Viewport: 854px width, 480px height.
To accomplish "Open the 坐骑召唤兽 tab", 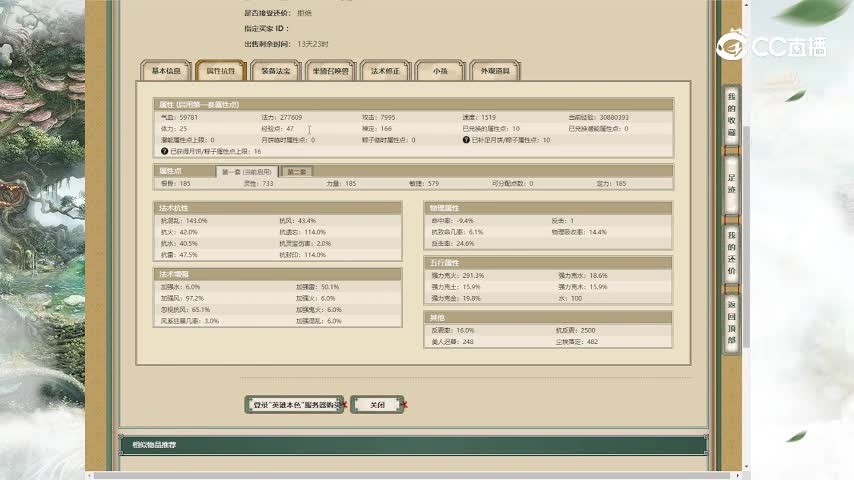I will click(x=331, y=71).
